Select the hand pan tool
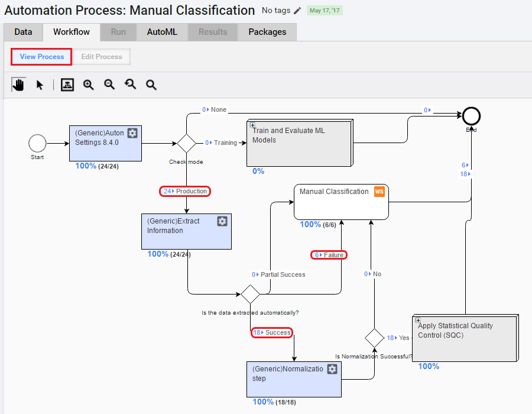This screenshot has height=414, width=532. click(x=19, y=85)
